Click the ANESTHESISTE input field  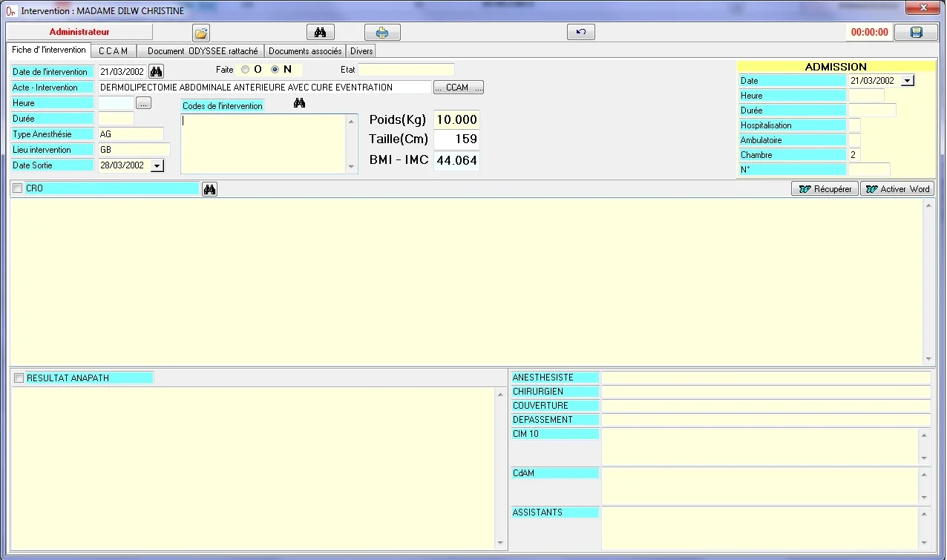pyautogui.click(x=766, y=378)
